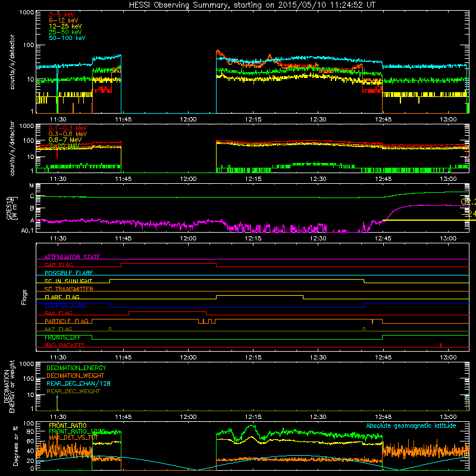
Task: Select the BAD_PACKETS flag label
Action: coord(65,345)
